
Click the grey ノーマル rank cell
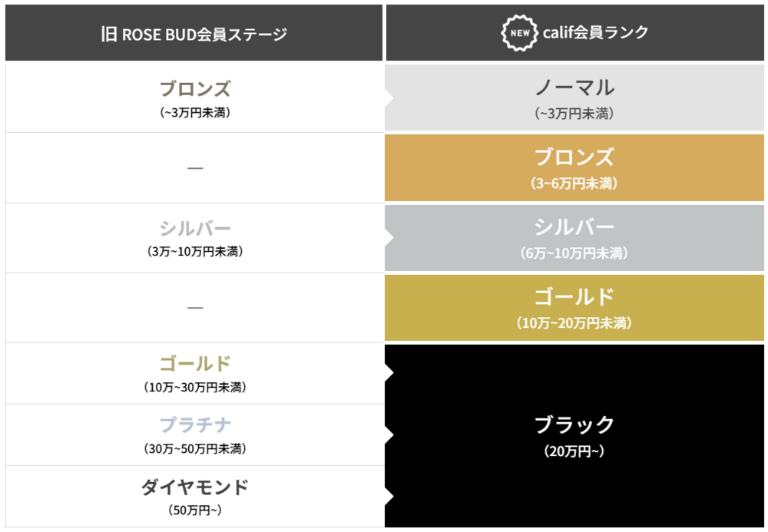pyautogui.click(x=574, y=97)
